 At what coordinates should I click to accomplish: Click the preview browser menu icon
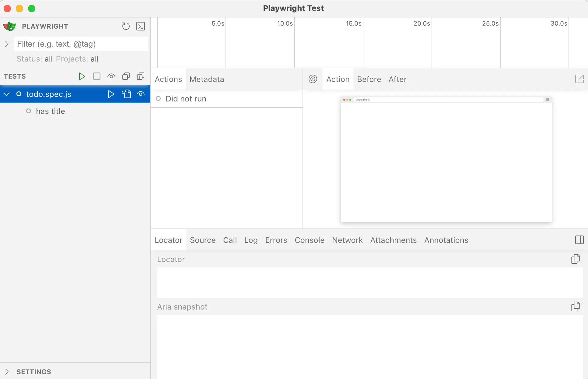pyautogui.click(x=548, y=100)
